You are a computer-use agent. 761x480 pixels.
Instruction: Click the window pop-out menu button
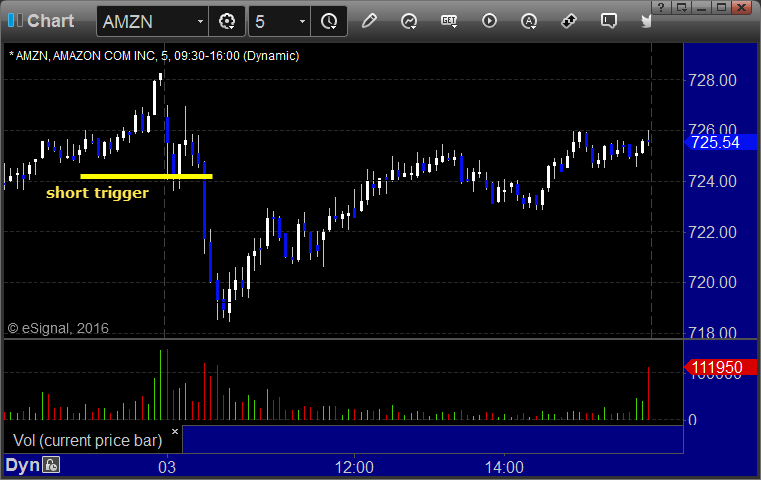pyautogui.click(x=681, y=7)
